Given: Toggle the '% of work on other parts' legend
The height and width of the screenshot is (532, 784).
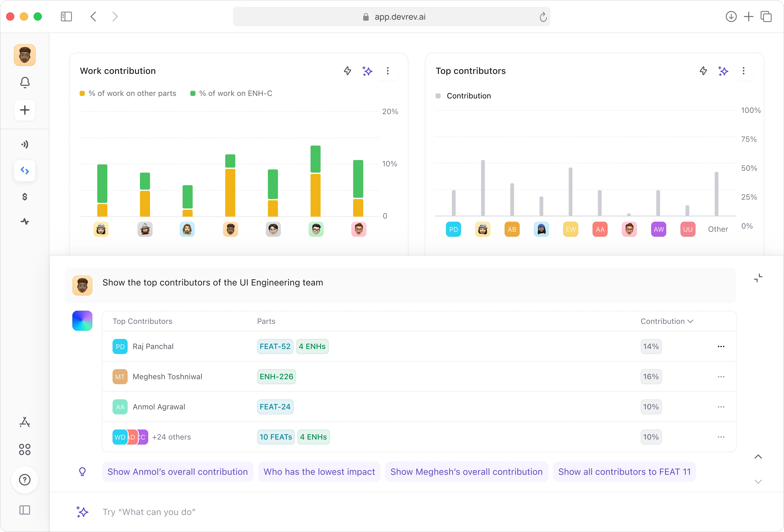Looking at the screenshot, I should [128, 93].
